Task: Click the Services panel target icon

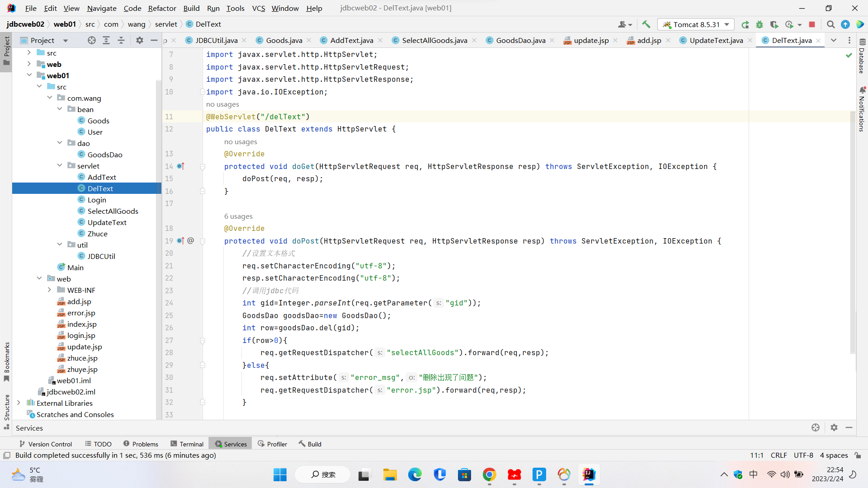Action: [816, 427]
